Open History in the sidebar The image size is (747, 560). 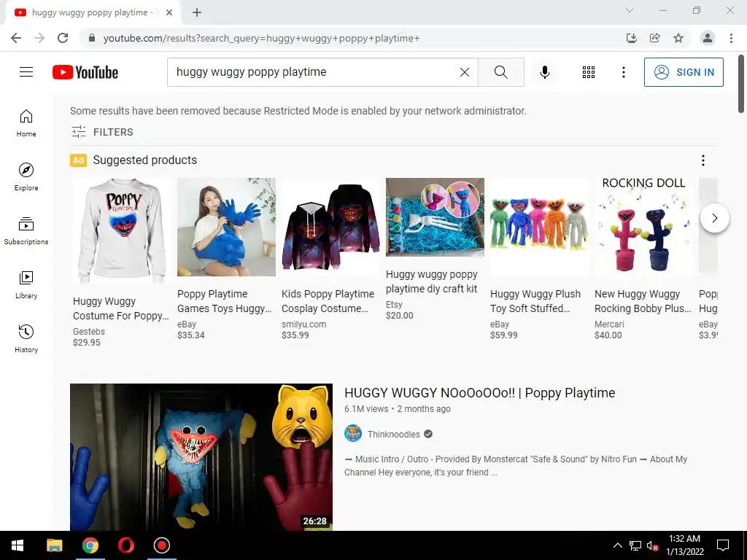(26, 338)
